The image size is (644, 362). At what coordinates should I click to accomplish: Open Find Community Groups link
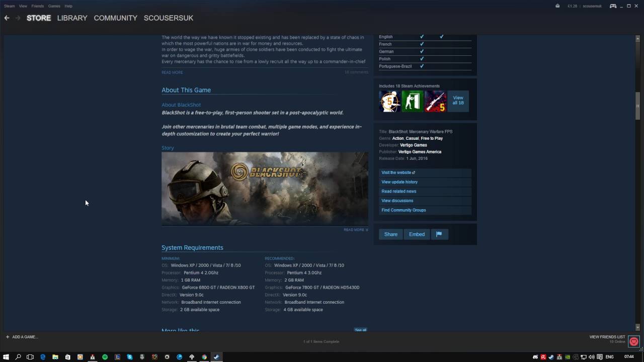pos(425,210)
